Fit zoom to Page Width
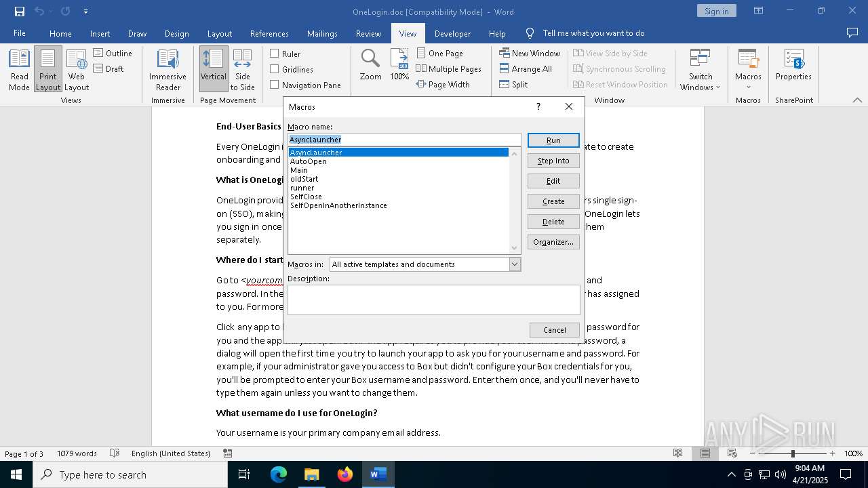The image size is (868, 488). (443, 84)
